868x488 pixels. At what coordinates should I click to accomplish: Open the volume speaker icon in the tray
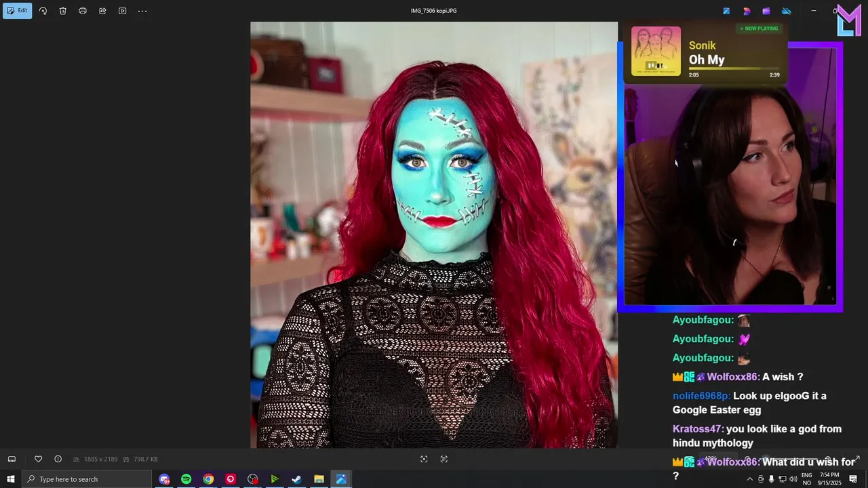[793, 479]
